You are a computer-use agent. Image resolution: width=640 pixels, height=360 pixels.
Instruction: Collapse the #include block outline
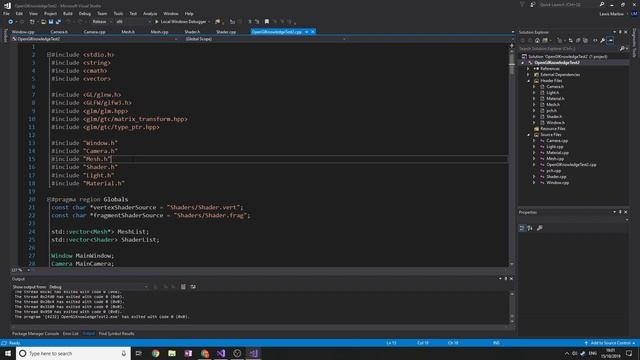(x=49, y=55)
